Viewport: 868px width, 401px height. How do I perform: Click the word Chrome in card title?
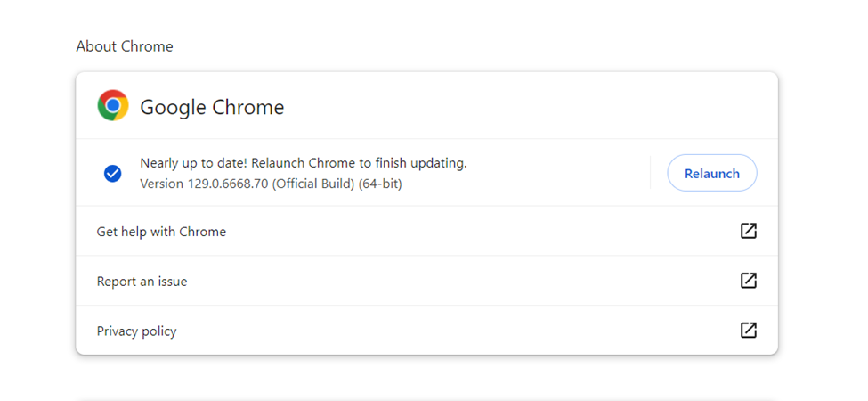(x=247, y=108)
